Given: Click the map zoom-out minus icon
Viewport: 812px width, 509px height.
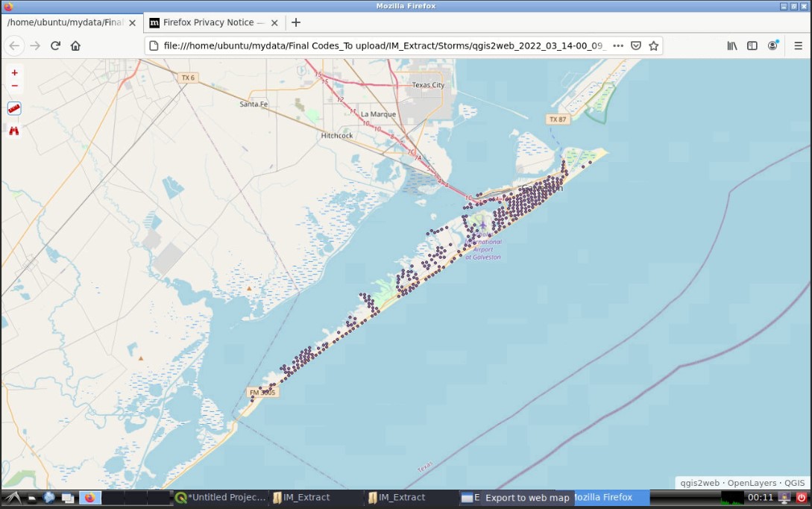Looking at the screenshot, I should [x=14, y=87].
